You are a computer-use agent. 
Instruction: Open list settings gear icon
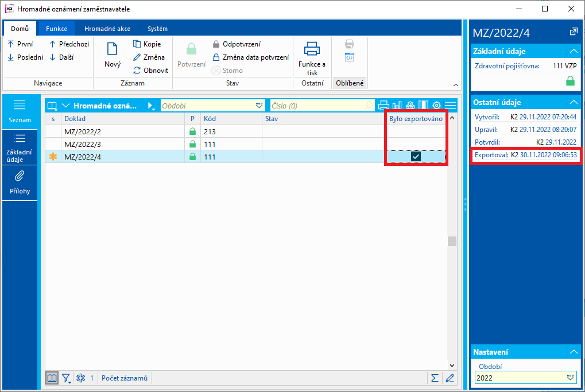[436, 106]
